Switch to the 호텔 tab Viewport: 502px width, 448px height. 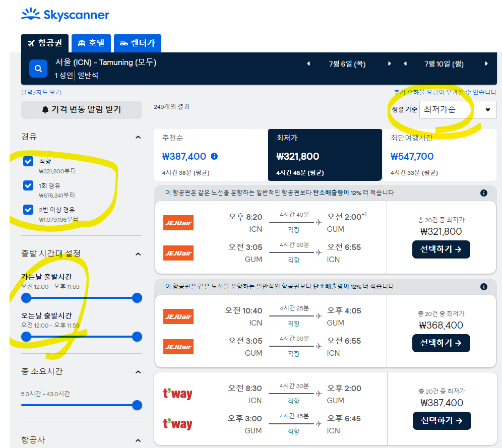tap(91, 43)
